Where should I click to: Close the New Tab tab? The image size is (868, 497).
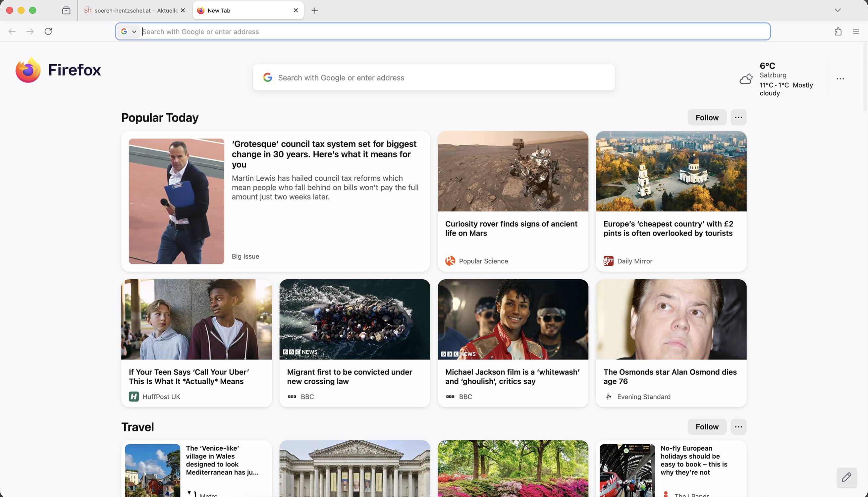click(x=296, y=11)
